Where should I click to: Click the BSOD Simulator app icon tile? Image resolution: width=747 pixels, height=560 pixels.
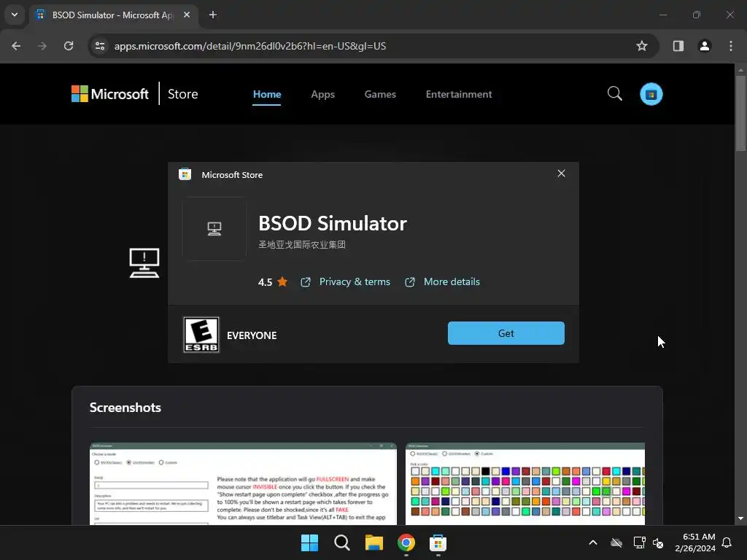(214, 229)
